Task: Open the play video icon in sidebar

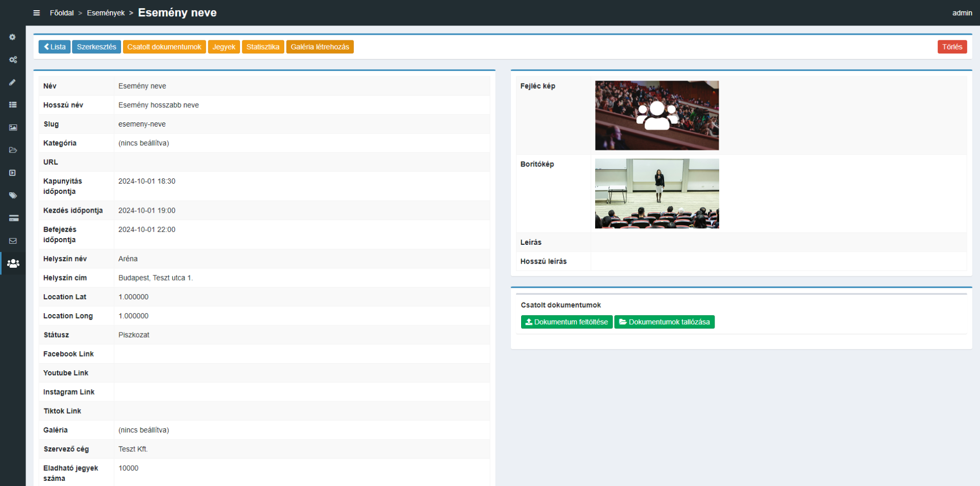Action: (13, 173)
